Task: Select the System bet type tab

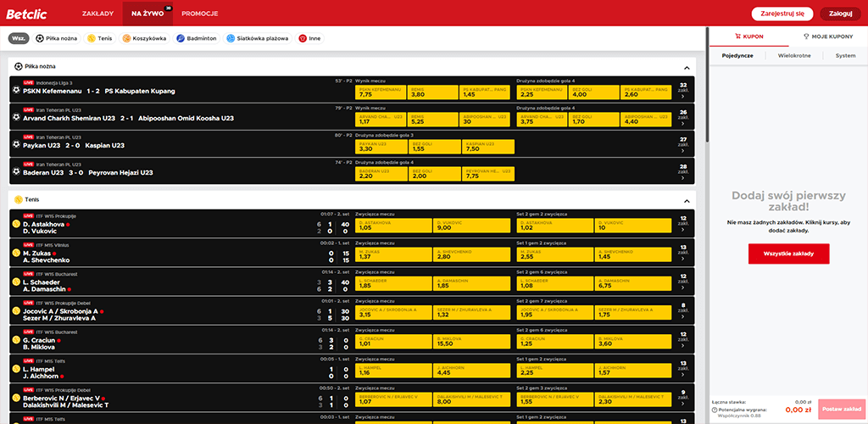Action: click(845, 56)
